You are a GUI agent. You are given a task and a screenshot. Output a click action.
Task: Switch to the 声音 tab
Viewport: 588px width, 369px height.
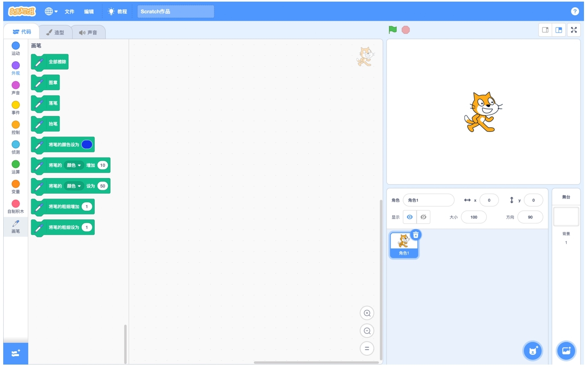pos(88,32)
